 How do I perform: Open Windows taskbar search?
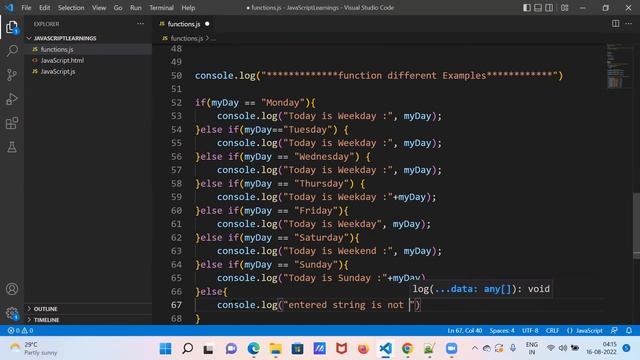[x=187, y=349]
